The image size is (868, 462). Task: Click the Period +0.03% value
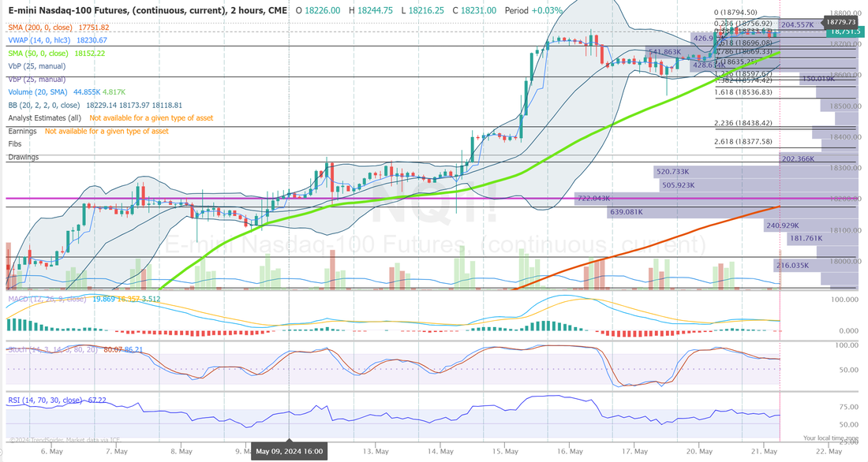[533, 10]
